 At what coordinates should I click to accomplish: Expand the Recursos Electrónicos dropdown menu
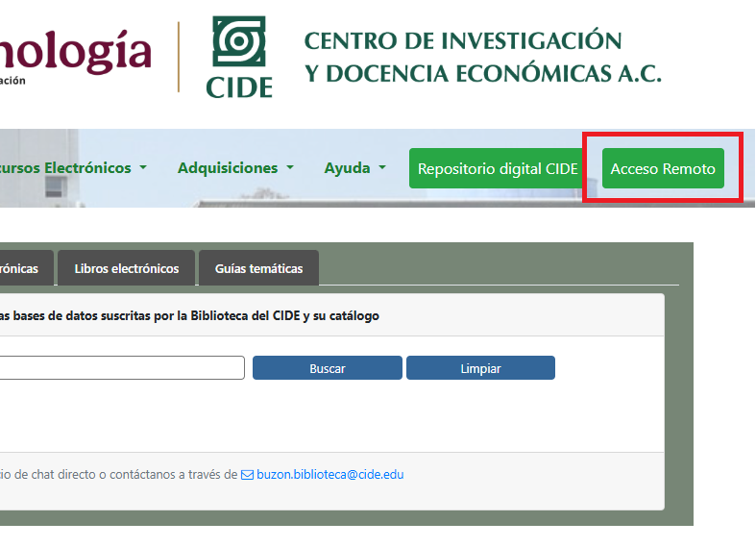tap(73, 168)
